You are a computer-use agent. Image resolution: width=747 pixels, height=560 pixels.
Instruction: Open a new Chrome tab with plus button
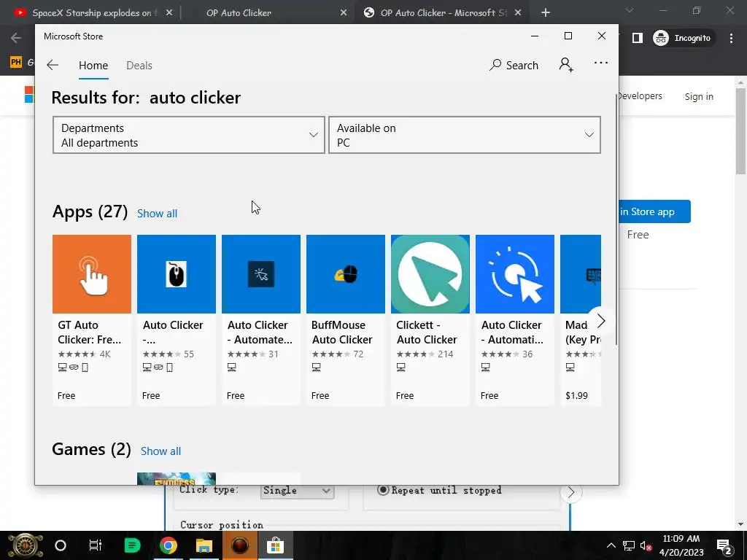[546, 13]
